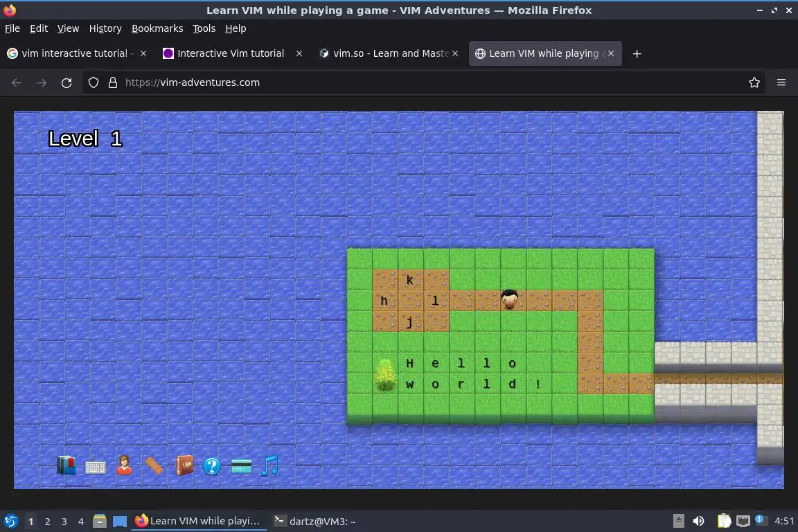Toggle the music note icon

269,465
